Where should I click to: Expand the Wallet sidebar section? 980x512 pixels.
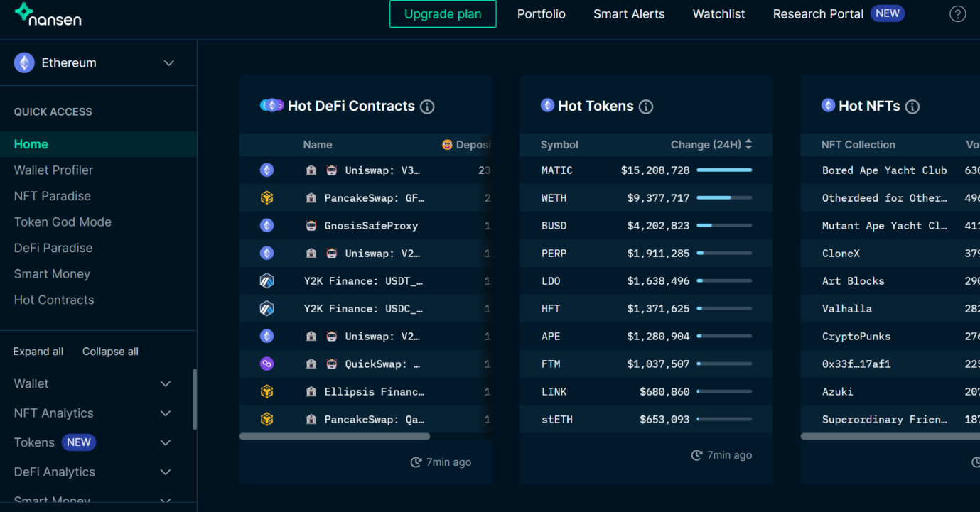point(165,384)
